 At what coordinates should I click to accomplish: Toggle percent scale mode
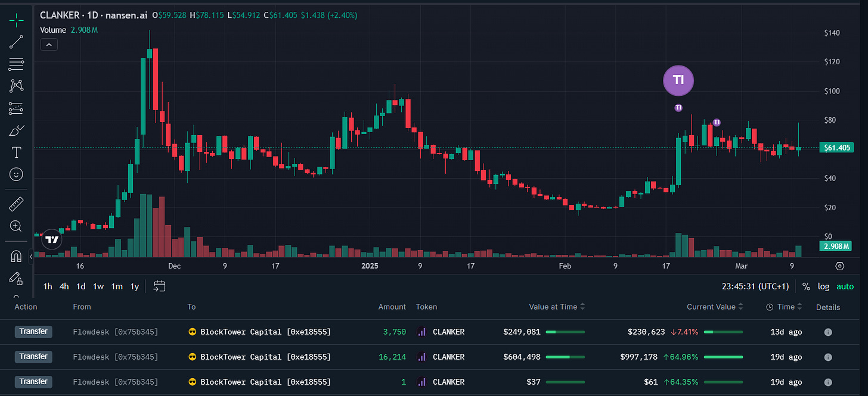coord(806,286)
